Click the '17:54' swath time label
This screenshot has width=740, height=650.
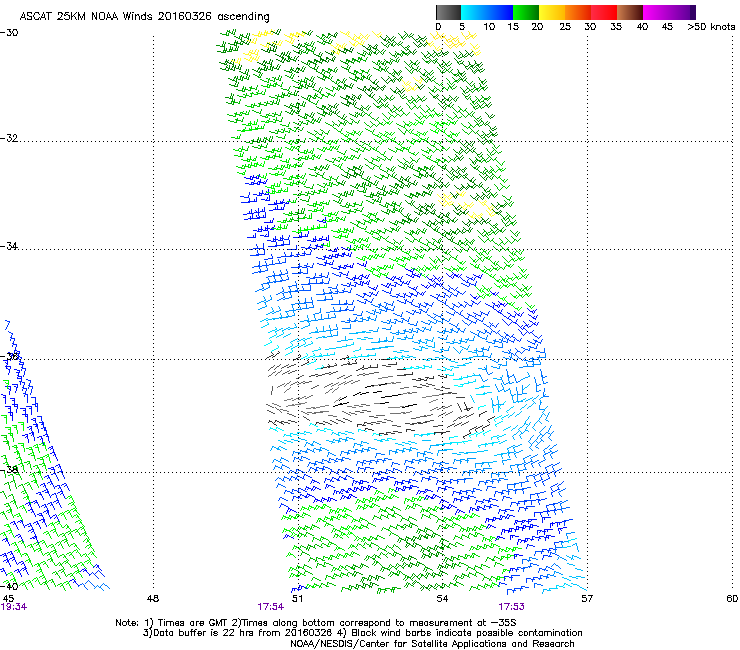click(270, 607)
